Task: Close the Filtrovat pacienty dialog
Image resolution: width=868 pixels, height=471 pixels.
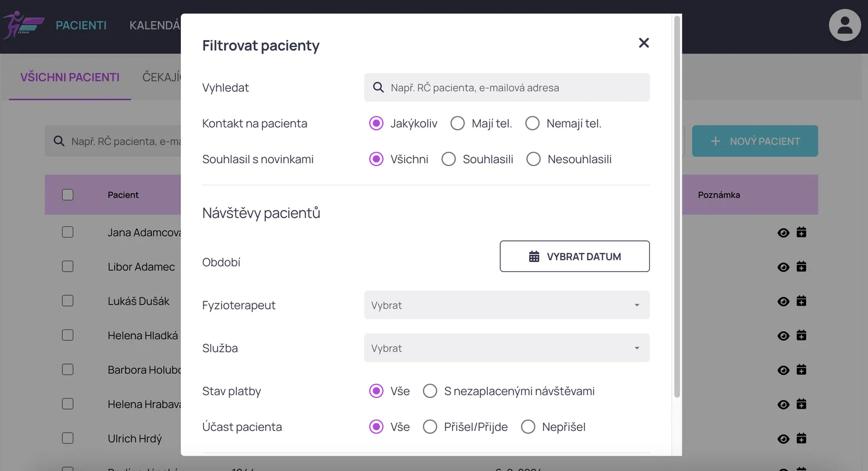Action: pyautogui.click(x=643, y=43)
